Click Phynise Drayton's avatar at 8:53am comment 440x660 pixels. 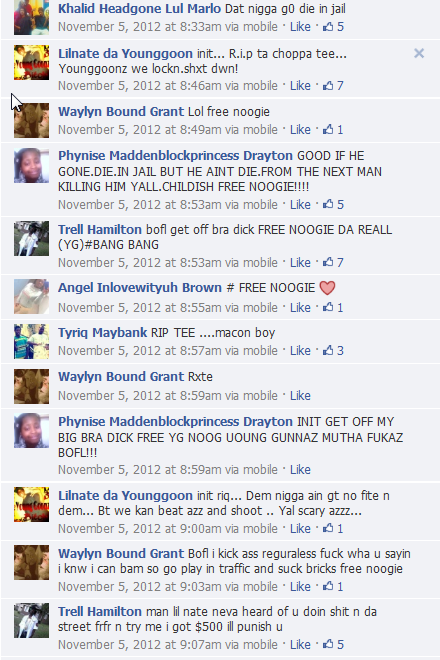[32, 165]
